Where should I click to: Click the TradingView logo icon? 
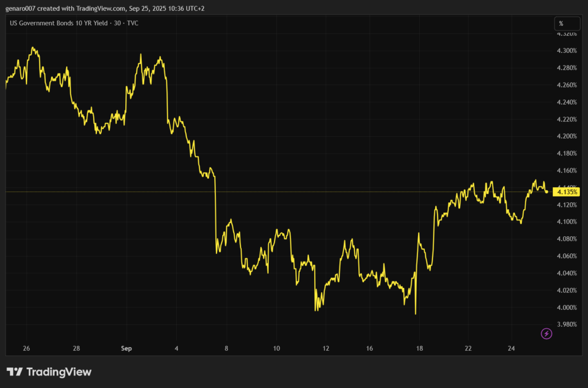tap(14, 372)
